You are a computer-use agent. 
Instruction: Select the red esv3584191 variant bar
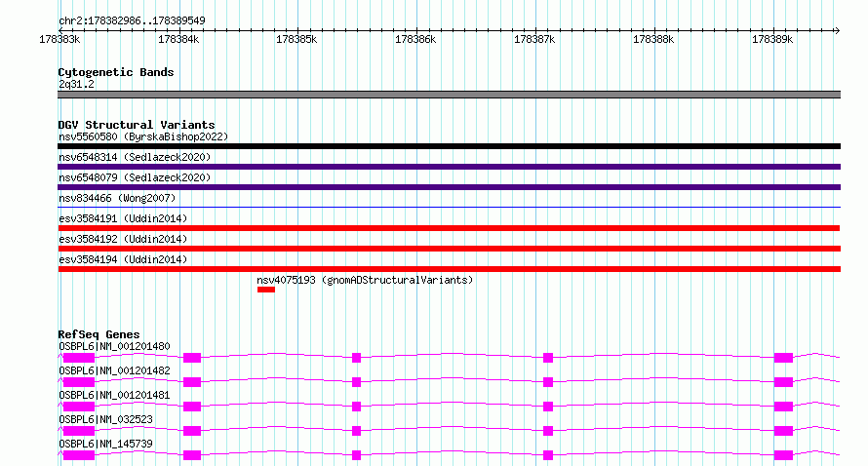[449, 228]
